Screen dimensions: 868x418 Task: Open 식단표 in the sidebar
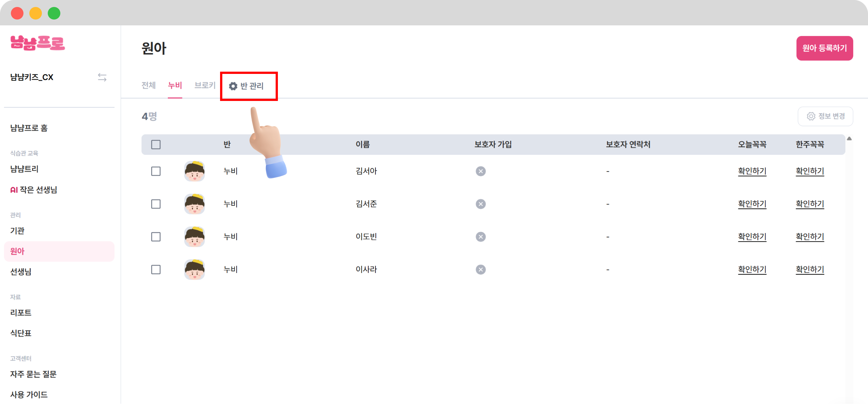pyautogui.click(x=21, y=333)
